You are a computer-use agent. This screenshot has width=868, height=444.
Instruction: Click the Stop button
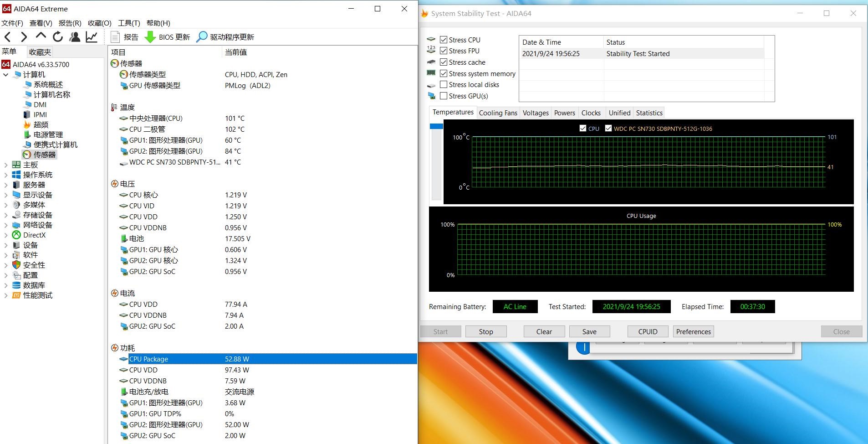(485, 332)
